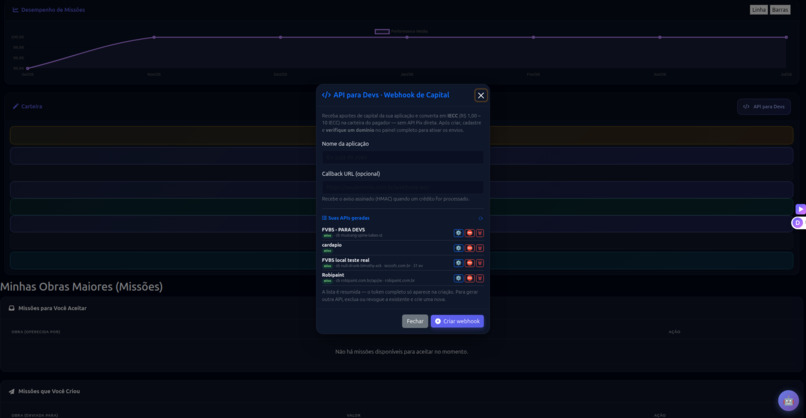Select the FVBS local teste real name
Image resolution: width=806 pixels, height=418 pixels.
click(345, 260)
